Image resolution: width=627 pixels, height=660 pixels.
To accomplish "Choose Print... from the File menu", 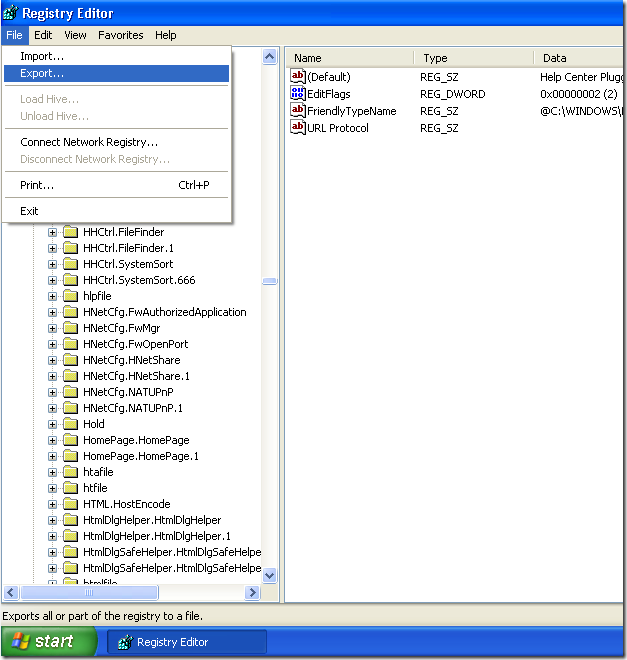I will tap(117, 185).
